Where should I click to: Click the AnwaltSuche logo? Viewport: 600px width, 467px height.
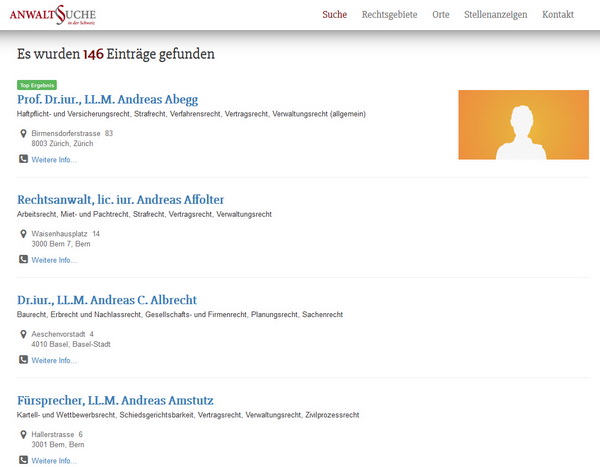(53, 15)
